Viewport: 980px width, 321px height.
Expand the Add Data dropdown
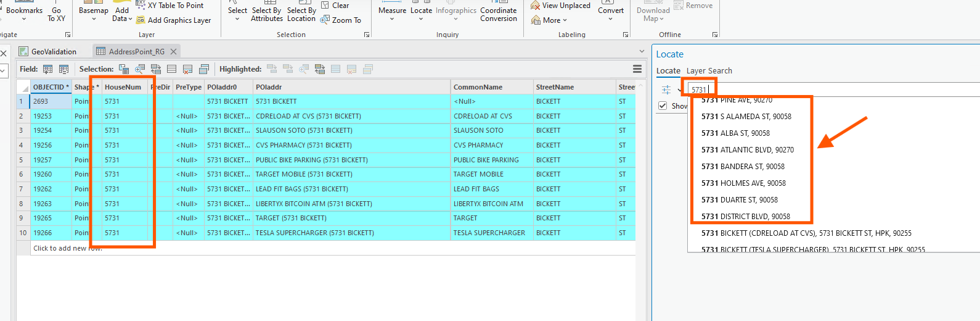(x=130, y=19)
